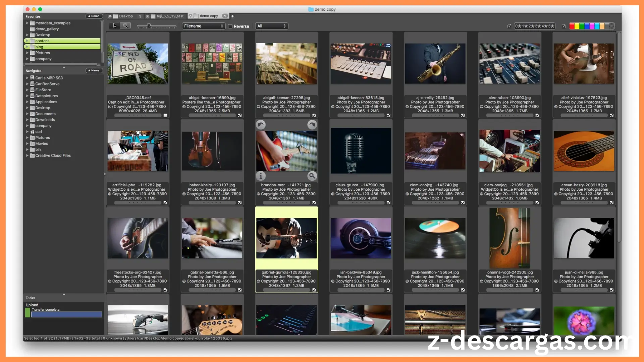Viewport: 644px width, 362px height.
Task: Rotate brandon-mor thumbnail counter-clockwise
Action: (x=261, y=125)
